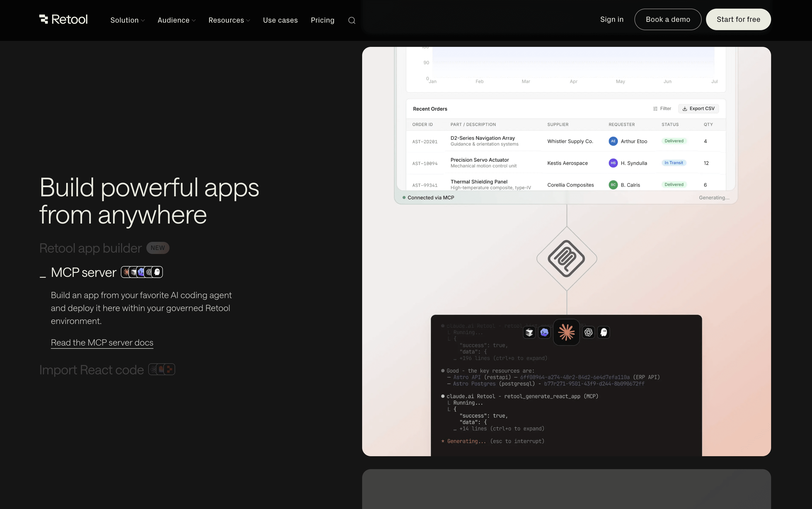Open the Use cases page
The width and height of the screenshot is (812, 509).
click(280, 20)
